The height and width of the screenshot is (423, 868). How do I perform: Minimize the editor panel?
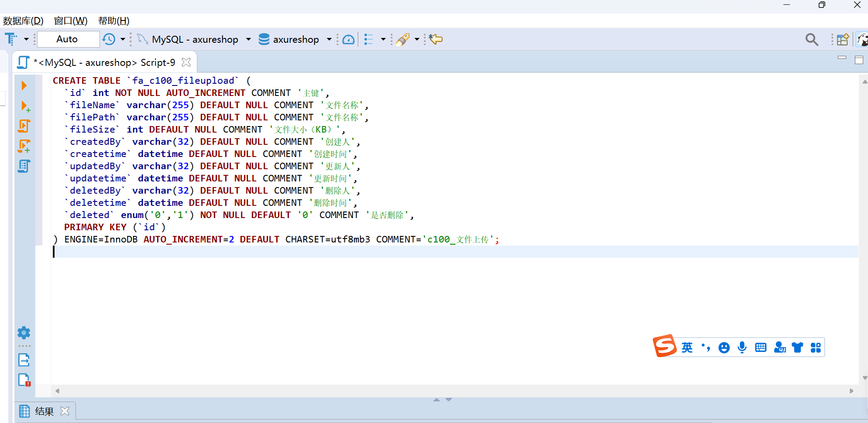[x=842, y=58]
